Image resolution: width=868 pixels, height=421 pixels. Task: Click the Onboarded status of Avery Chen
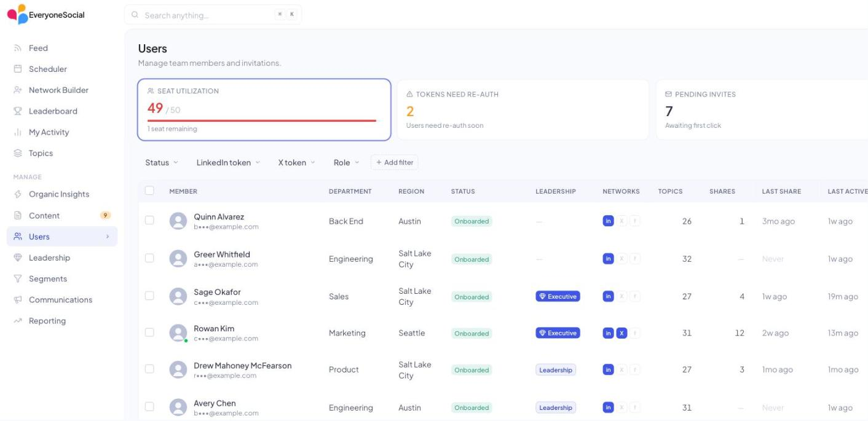(x=471, y=407)
